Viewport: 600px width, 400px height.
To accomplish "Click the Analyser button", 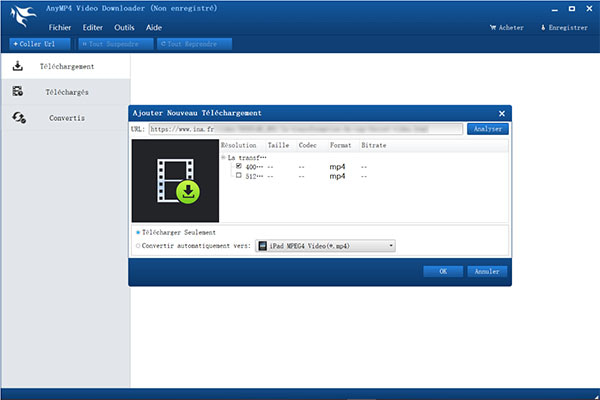I will coord(488,129).
